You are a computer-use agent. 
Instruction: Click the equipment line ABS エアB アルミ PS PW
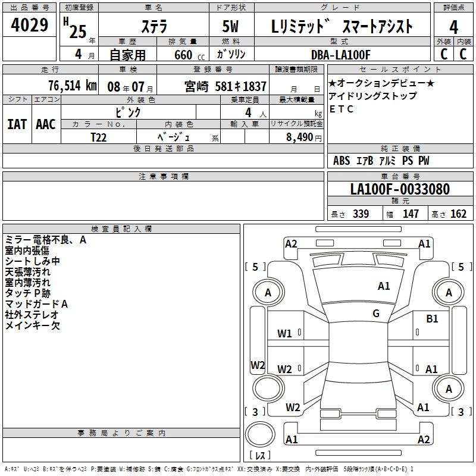(x=381, y=161)
